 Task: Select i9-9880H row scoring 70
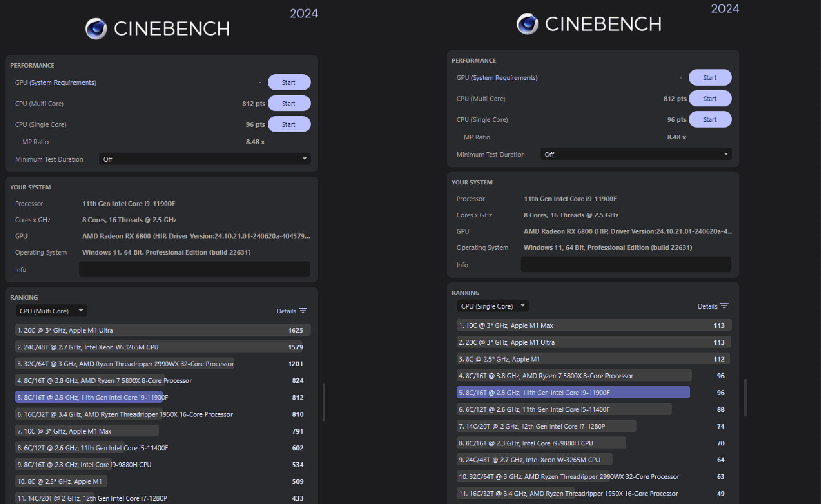point(594,443)
